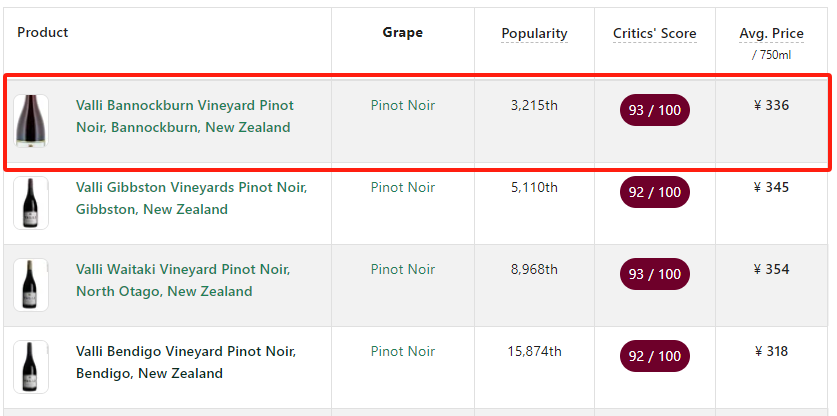The width and height of the screenshot is (837, 416).
Task: Click the 92 / 100 score badge for Bendigo
Action: pos(654,356)
